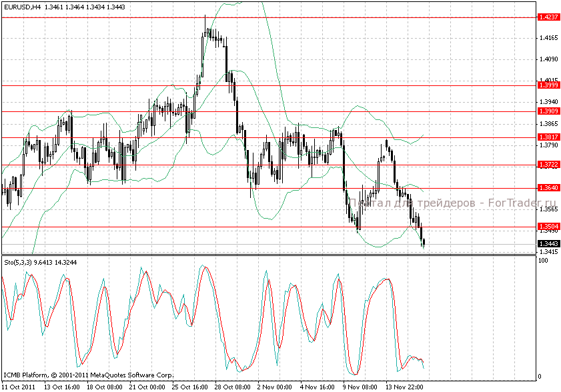Click the 28 Oct 08:00 time label

coord(232,387)
